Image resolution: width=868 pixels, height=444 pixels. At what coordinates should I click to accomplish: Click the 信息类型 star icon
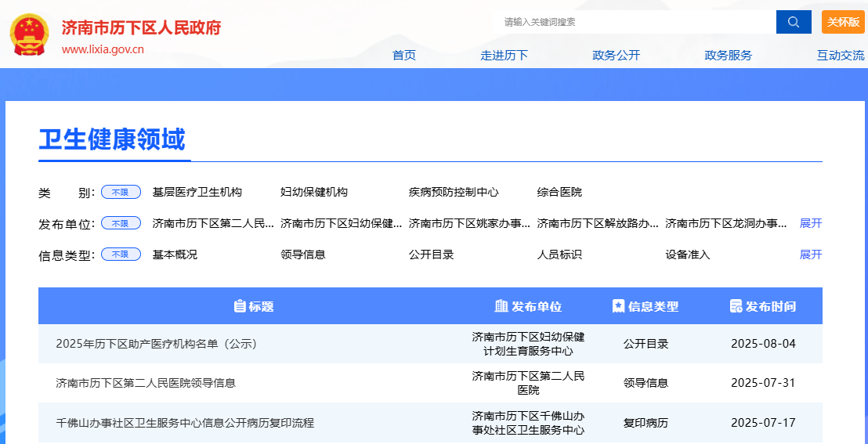tap(618, 306)
